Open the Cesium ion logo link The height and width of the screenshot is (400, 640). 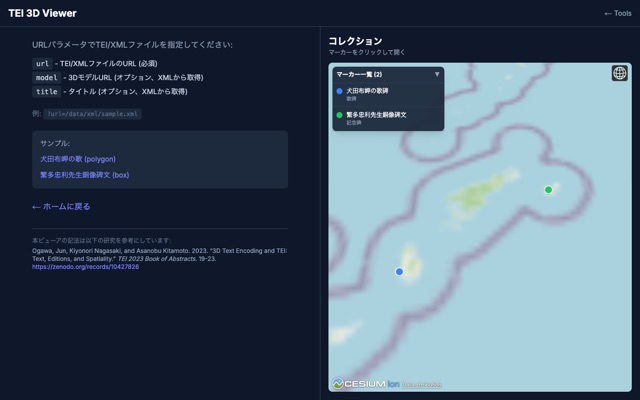click(x=366, y=384)
